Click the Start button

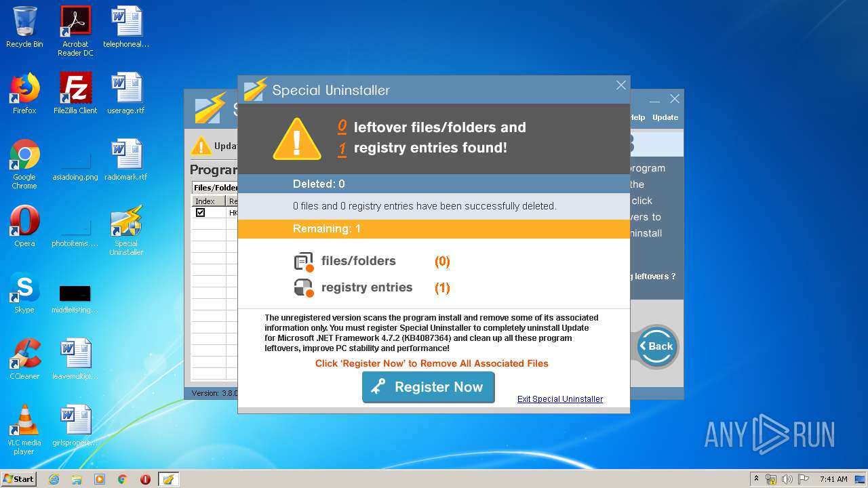[x=18, y=479]
